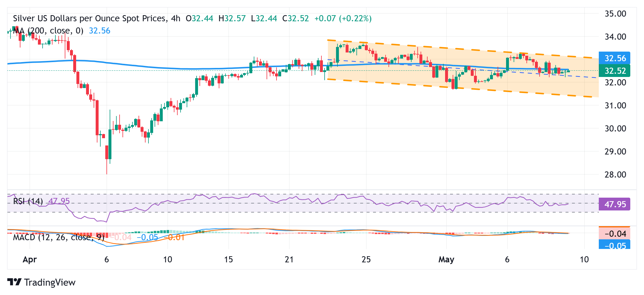Select the RSI (14) indicator label
The image size is (644, 295).
[28, 201]
